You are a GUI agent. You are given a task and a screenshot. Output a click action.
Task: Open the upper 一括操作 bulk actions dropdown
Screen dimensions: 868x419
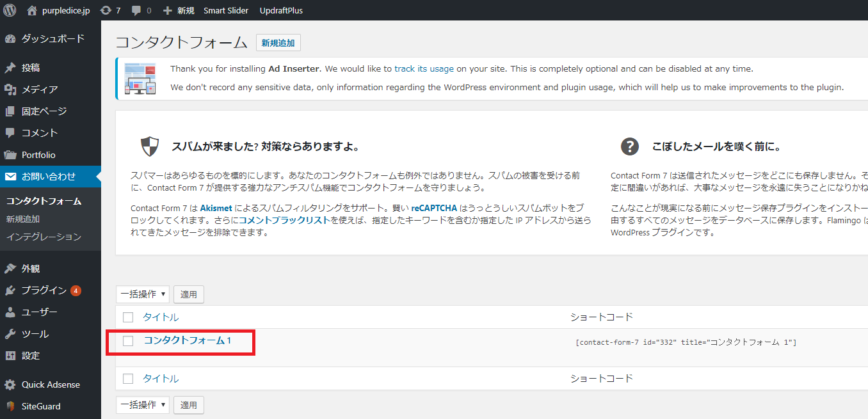click(x=143, y=294)
